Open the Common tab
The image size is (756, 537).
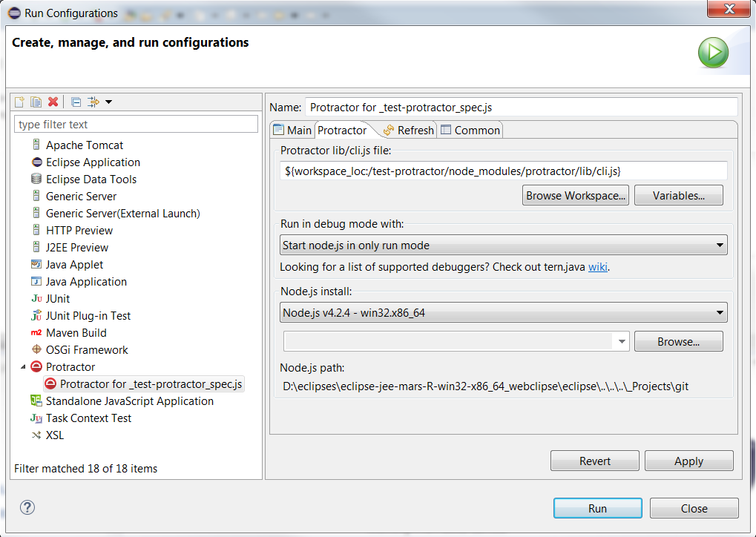coord(470,131)
